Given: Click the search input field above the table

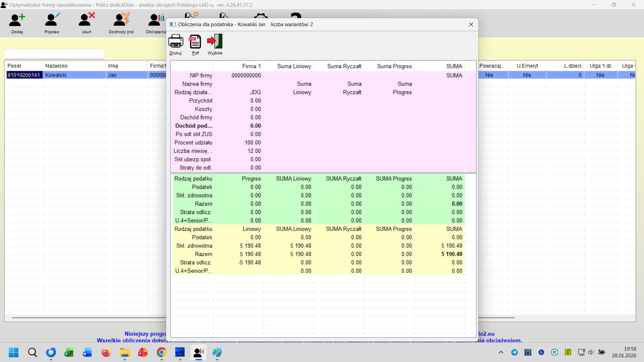Looking at the screenshot, I should (x=54, y=54).
